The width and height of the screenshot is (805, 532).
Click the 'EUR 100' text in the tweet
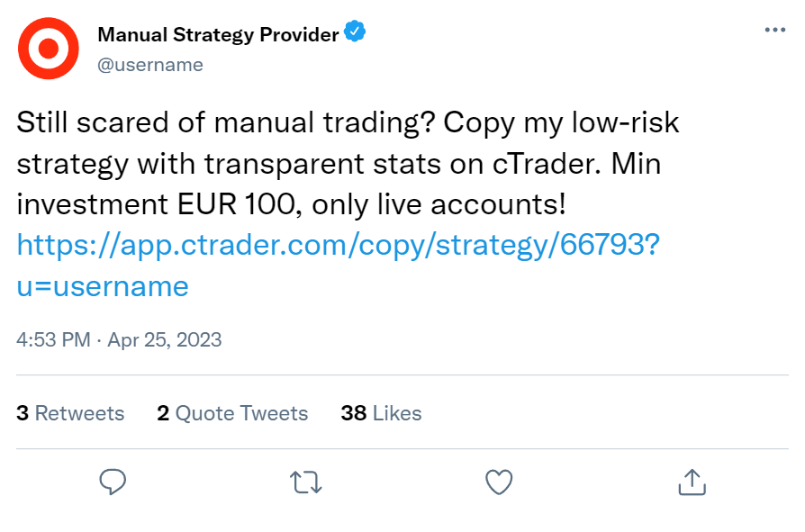point(236,204)
